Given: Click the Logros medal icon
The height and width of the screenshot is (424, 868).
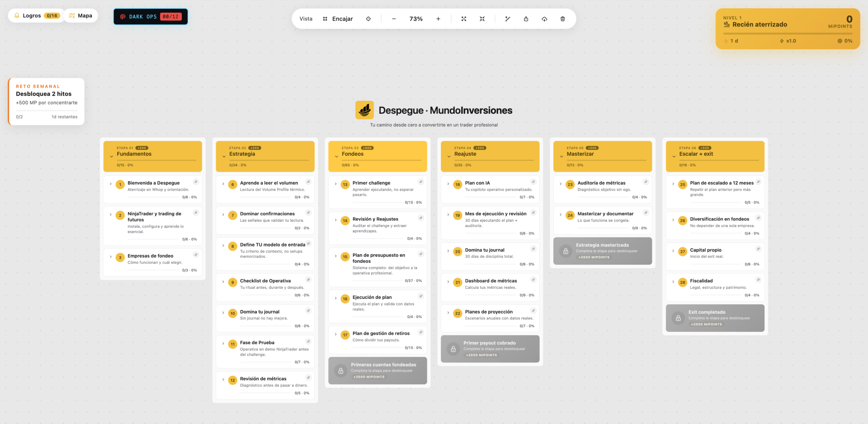Looking at the screenshot, I should (x=17, y=16).
